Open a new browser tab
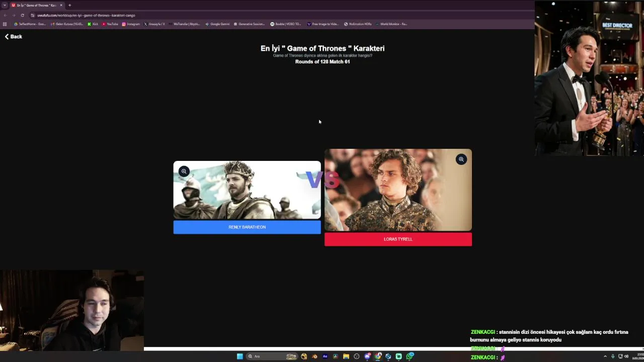 (69, 5)
